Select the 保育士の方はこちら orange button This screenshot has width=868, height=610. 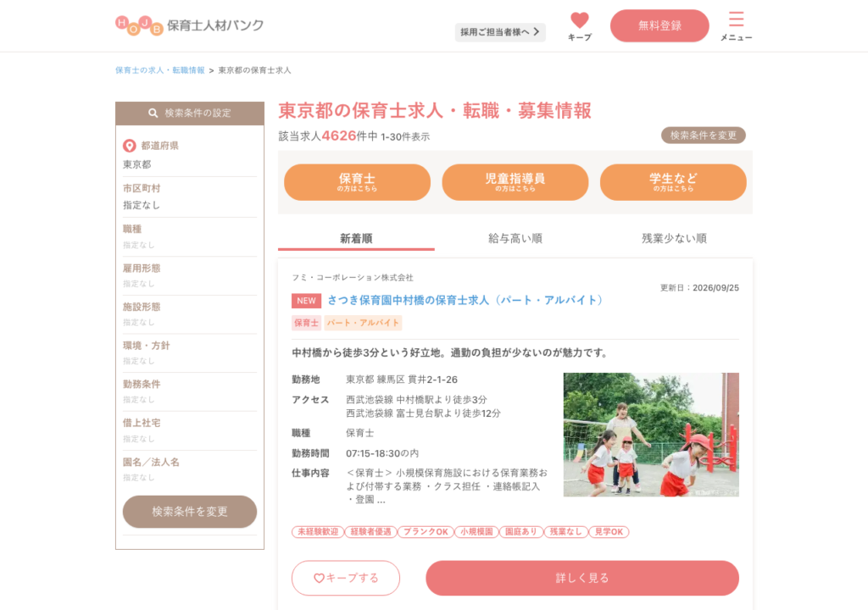pos(357,182)
